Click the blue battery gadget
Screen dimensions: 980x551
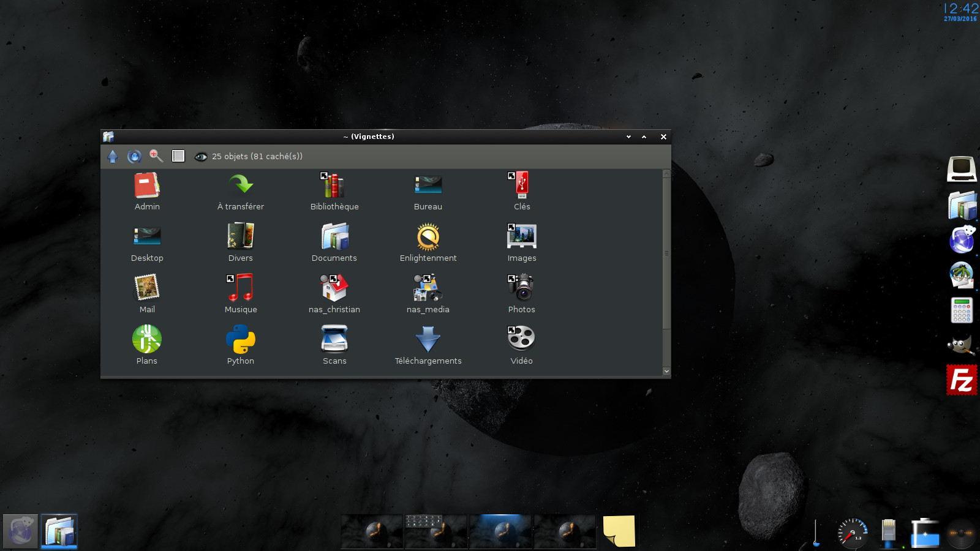925,533
